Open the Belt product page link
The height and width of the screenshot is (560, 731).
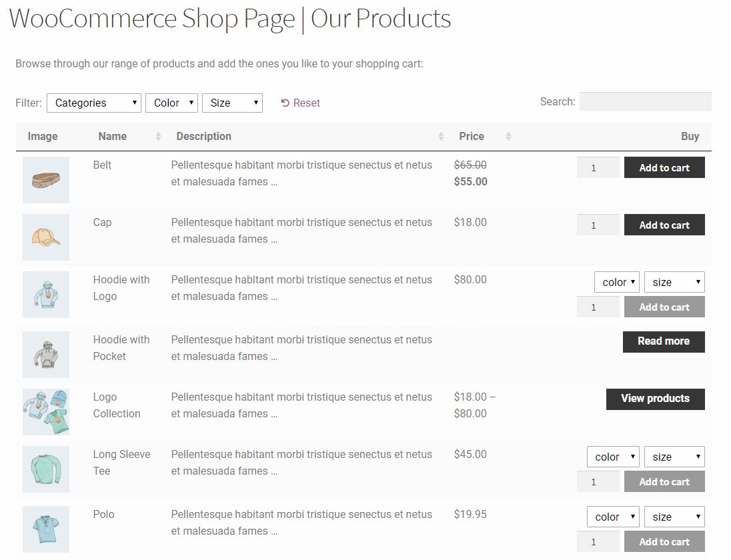[102, 165]
